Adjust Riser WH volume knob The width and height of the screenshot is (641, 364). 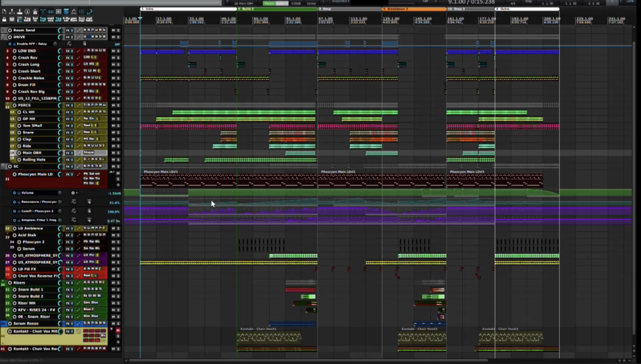60,303
